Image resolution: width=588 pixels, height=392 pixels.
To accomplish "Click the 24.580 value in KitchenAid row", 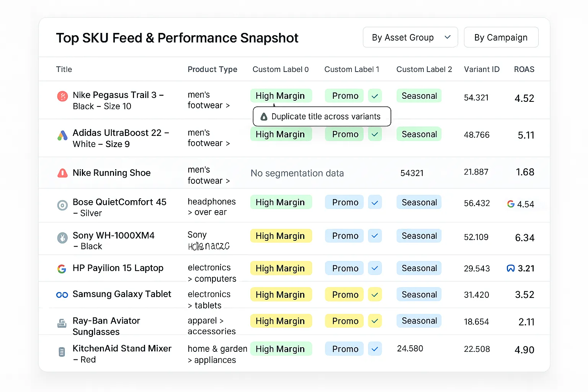I will tap(410, 348).
